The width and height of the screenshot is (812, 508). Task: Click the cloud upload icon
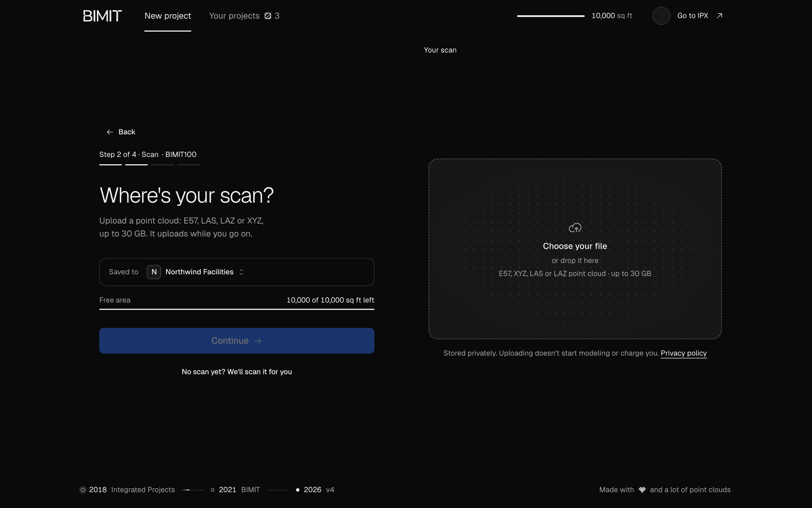(575, 228)
